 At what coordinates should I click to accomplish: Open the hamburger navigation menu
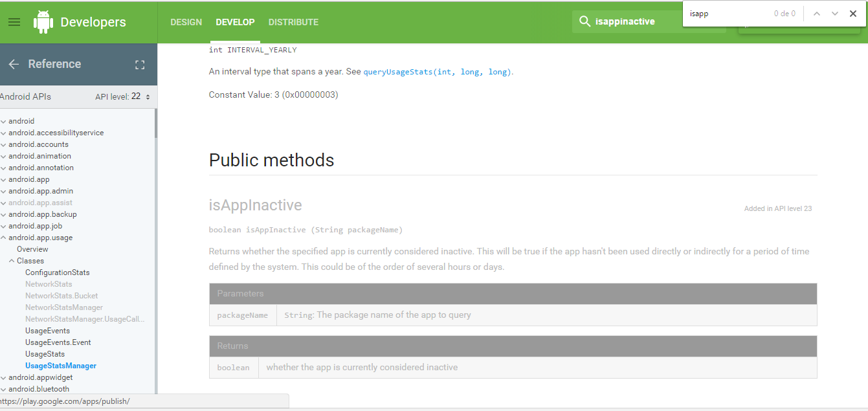click(x=14, y=22)
